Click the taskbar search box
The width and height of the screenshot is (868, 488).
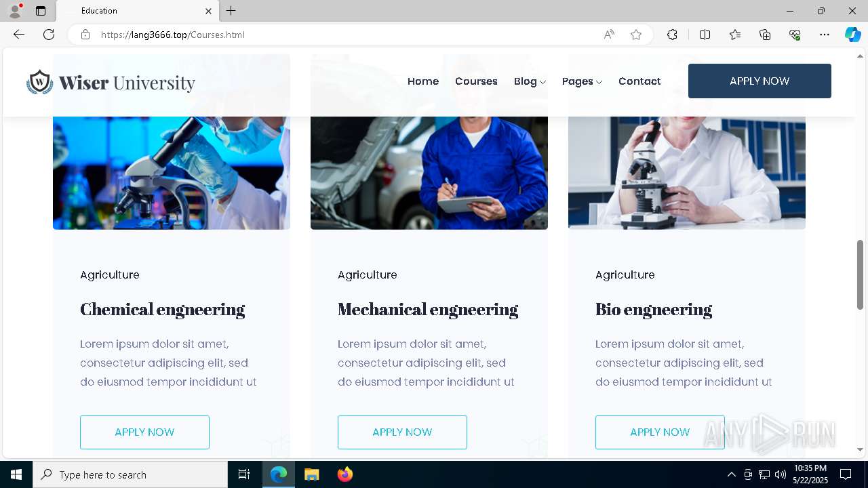(130, 474)
